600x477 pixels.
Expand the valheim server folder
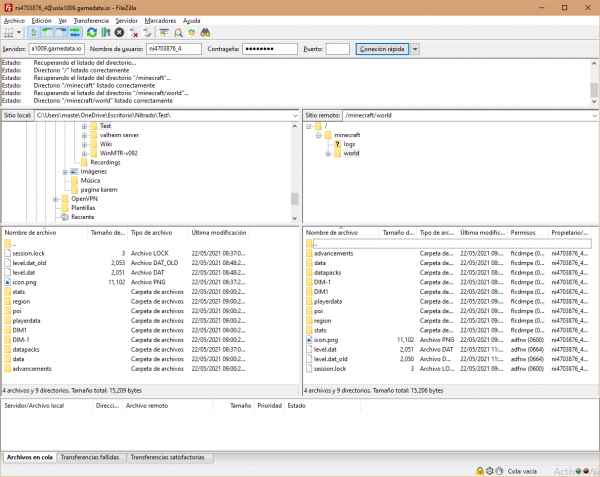coord(85,135)
